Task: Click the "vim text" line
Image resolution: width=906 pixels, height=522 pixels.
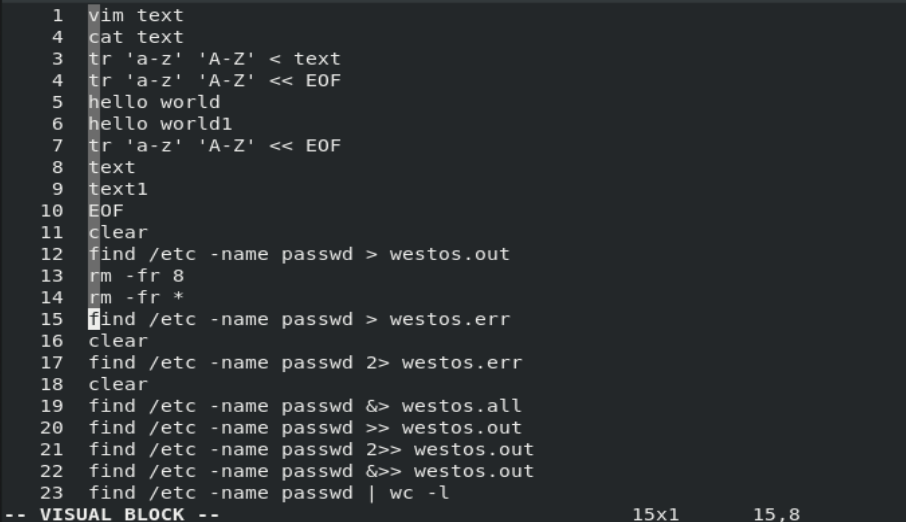Action: [136, 15]
